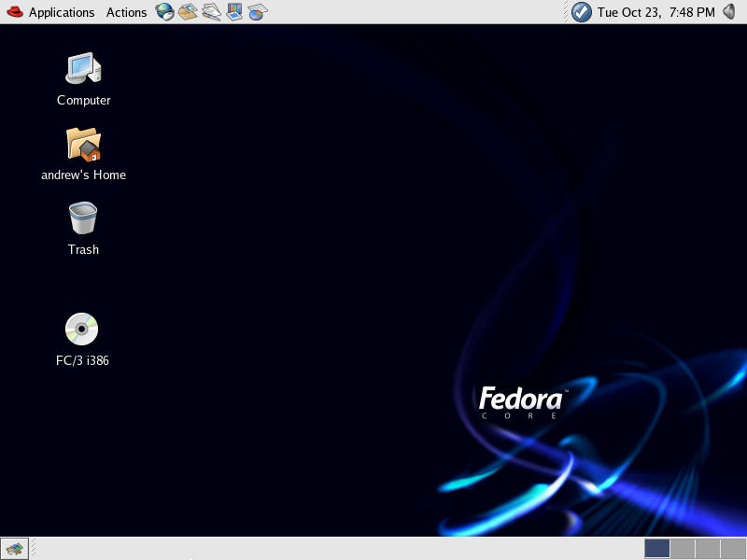747x560 pixels.
Task: Click the Red Hat update checkmark icon
Action: pyautogui.click(x=581, y=12)
